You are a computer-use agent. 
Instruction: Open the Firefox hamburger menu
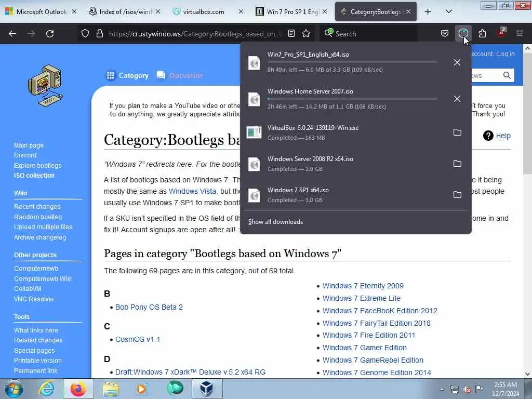[x=520, y=33]
